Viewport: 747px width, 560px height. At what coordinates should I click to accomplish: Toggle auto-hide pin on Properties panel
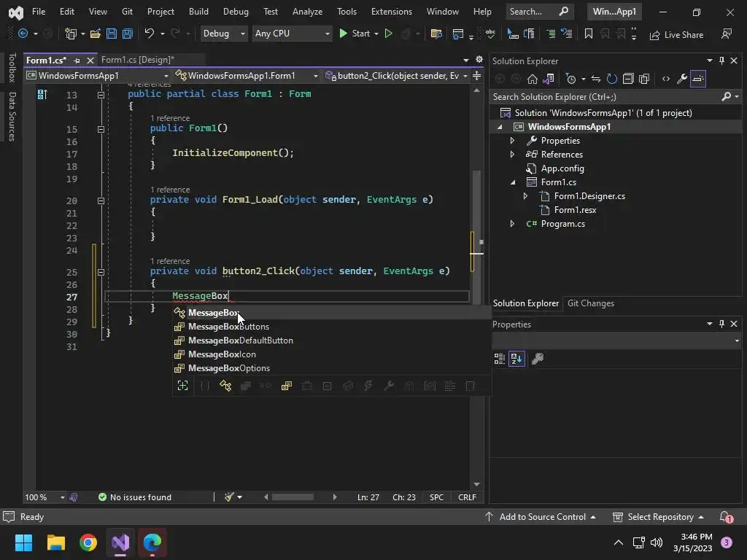pyautogui.click(x=721, y=324)
